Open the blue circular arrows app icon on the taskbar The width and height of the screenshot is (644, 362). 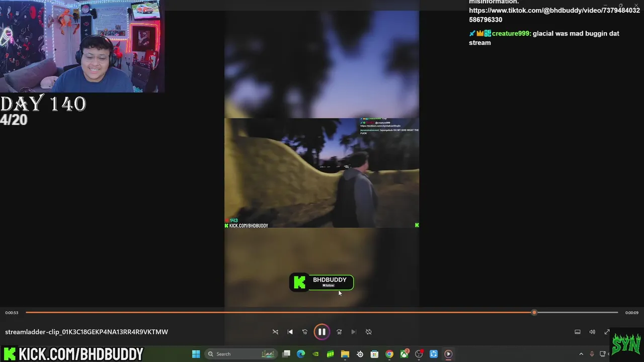(x=434, y=354)
